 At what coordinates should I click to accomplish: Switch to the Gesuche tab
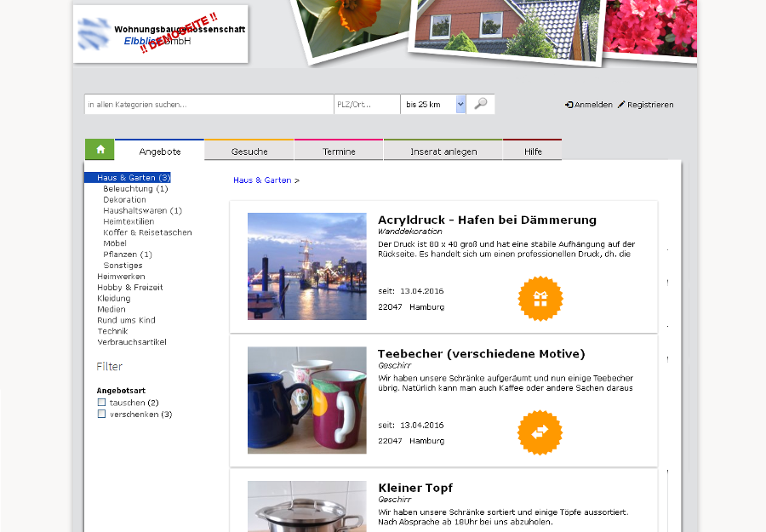coord(249,150)
